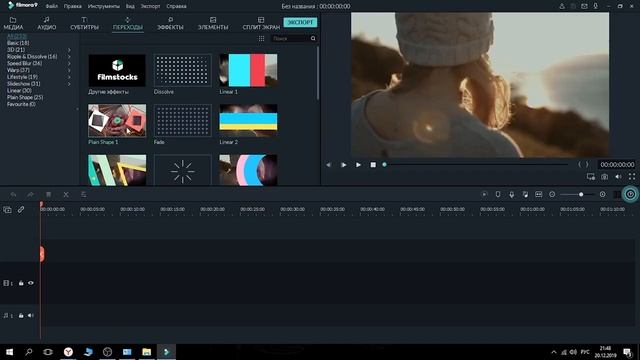640x360 pixels.
Task: Hide video track 1 with eye icon
Action: pos(31,283)
